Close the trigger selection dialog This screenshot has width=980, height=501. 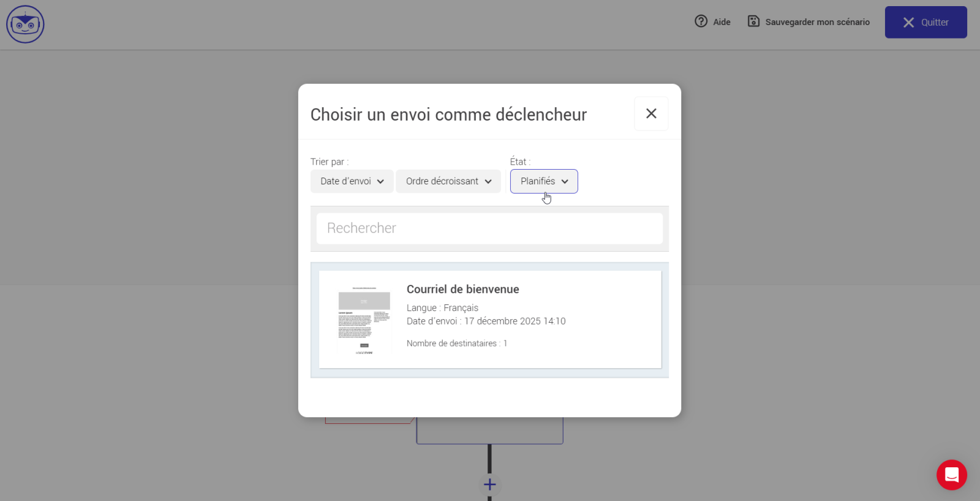point(651,113)
